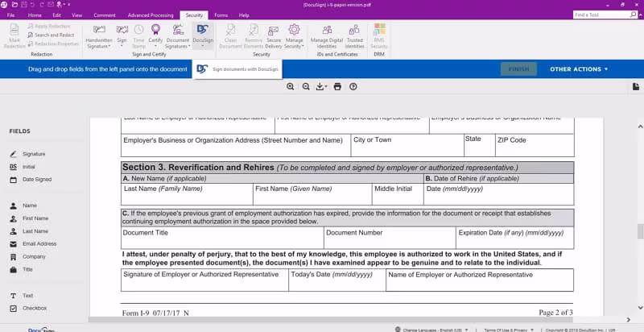Click the vertical scrollbar thumb
Screen dimensions: 644x332
point(640,231)
